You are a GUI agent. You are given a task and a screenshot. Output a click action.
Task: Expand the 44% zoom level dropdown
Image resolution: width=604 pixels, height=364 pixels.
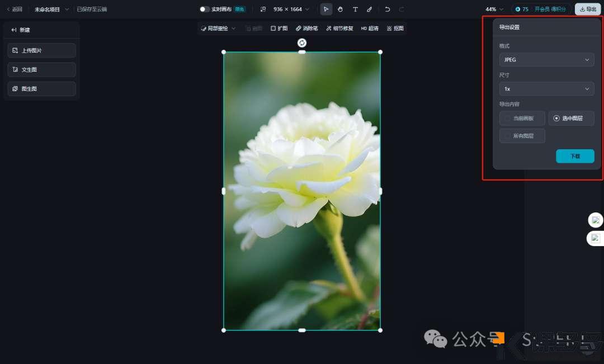tap(494, 10)
